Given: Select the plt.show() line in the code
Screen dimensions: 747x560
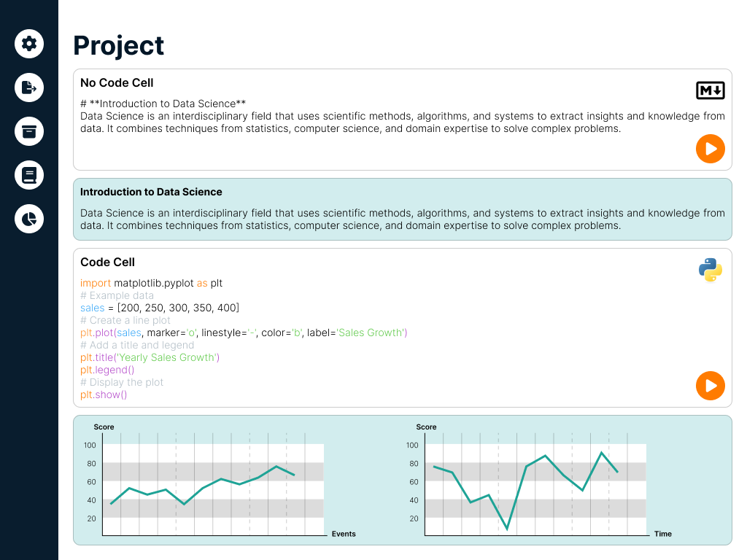Looking at the screenshot, I should [104, 394].
